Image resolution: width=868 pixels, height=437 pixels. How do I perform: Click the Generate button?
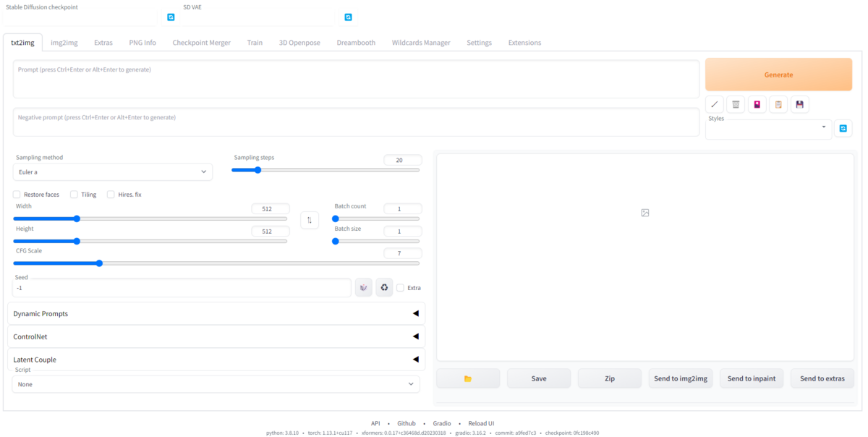click(x=778, y=75)
